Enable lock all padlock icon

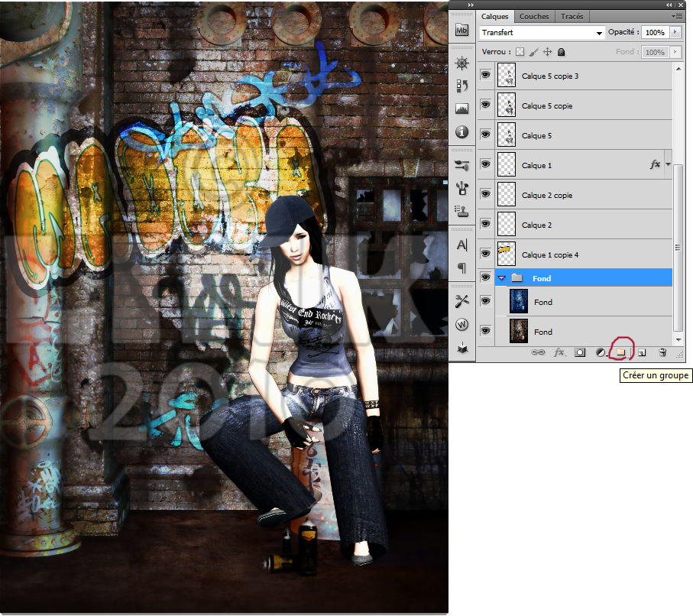point(562,52)
